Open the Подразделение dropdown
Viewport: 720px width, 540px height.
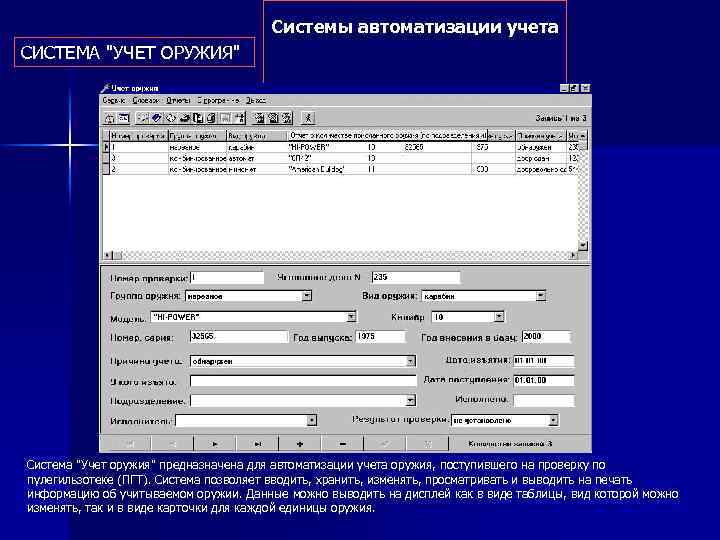point(411,401)
